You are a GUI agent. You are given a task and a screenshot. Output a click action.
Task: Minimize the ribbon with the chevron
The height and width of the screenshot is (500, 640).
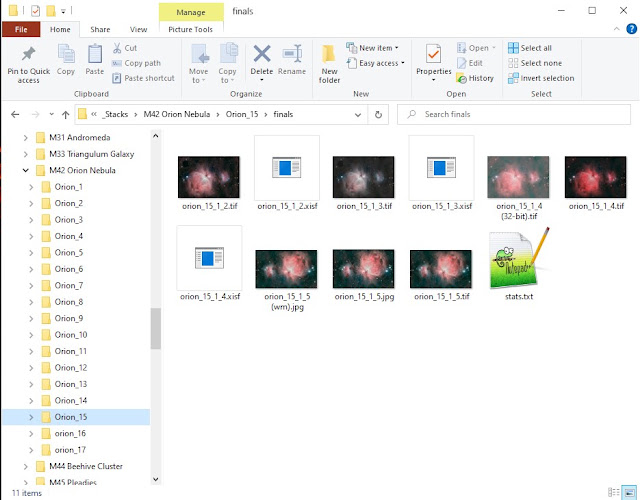pos(616,29)
